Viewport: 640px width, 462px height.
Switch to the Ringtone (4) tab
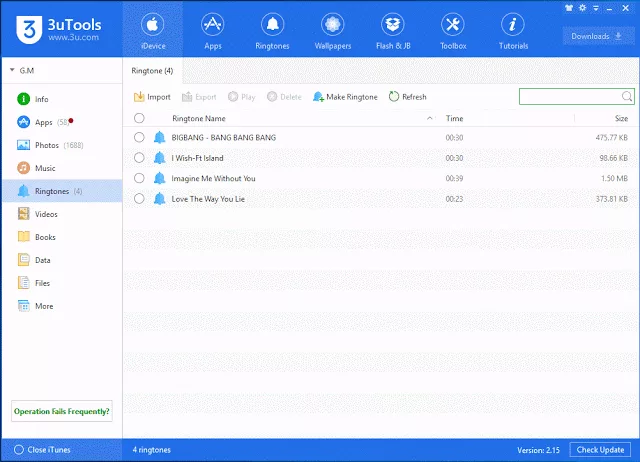click(152, 71)
